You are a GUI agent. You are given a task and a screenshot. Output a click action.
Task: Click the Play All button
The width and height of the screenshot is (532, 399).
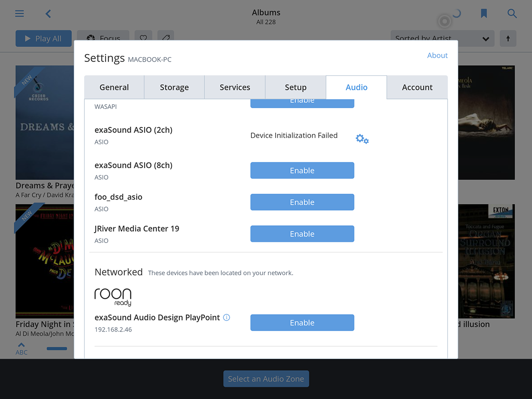coord(43,39)
